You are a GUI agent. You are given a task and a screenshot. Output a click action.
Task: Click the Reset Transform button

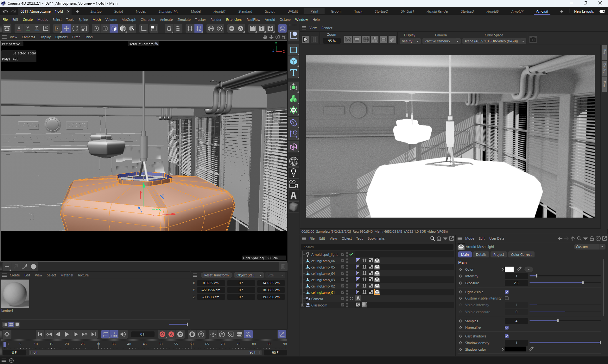click(216, 275)
